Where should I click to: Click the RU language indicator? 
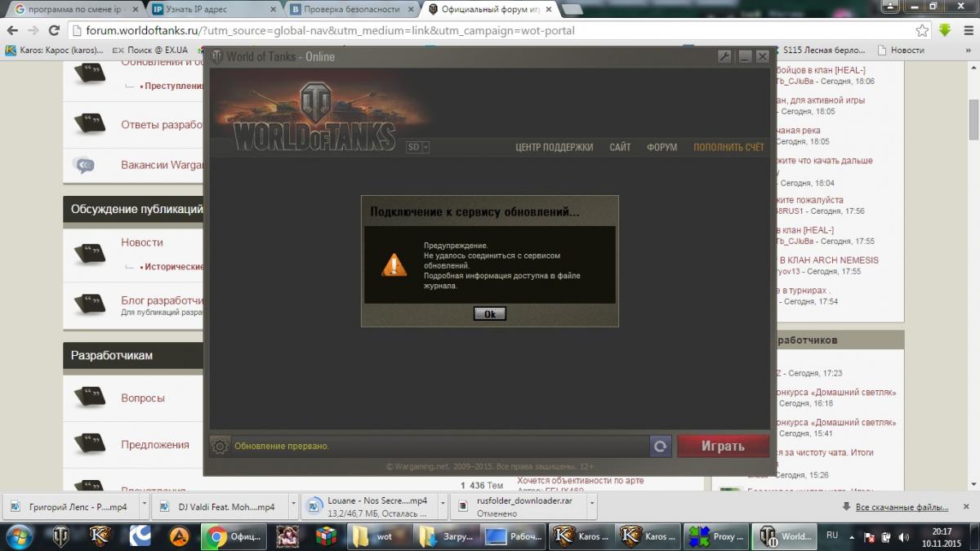[832, 535]
